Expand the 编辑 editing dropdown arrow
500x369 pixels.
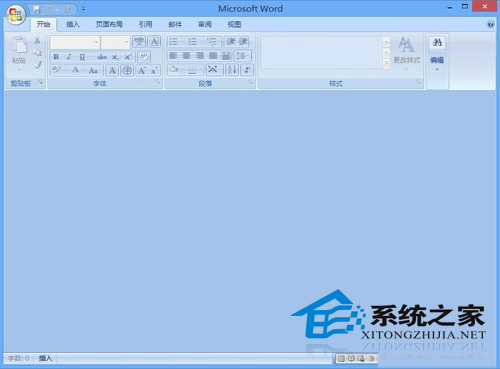pos(437,69)
